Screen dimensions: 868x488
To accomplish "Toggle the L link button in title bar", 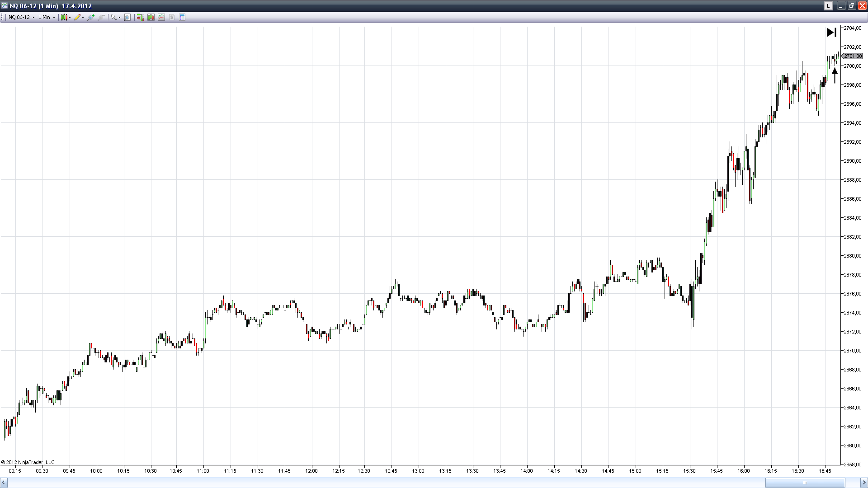I will pos(828,6).
